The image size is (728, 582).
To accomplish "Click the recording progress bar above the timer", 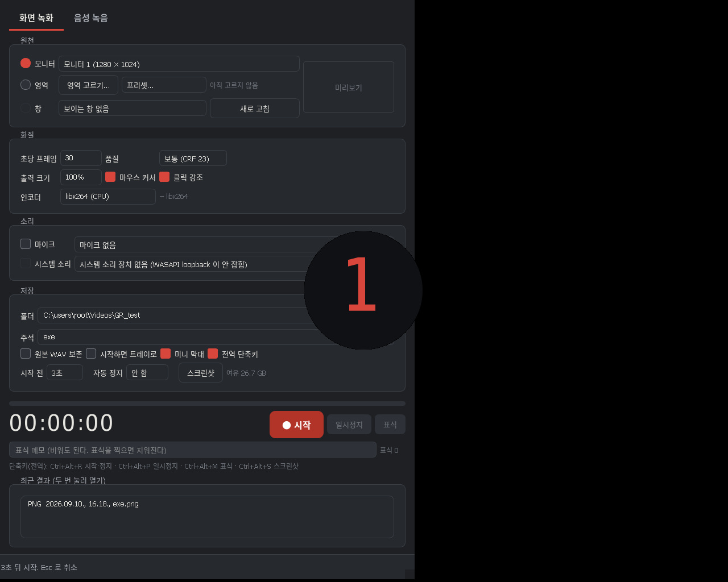I will click(x=207, y=404).
